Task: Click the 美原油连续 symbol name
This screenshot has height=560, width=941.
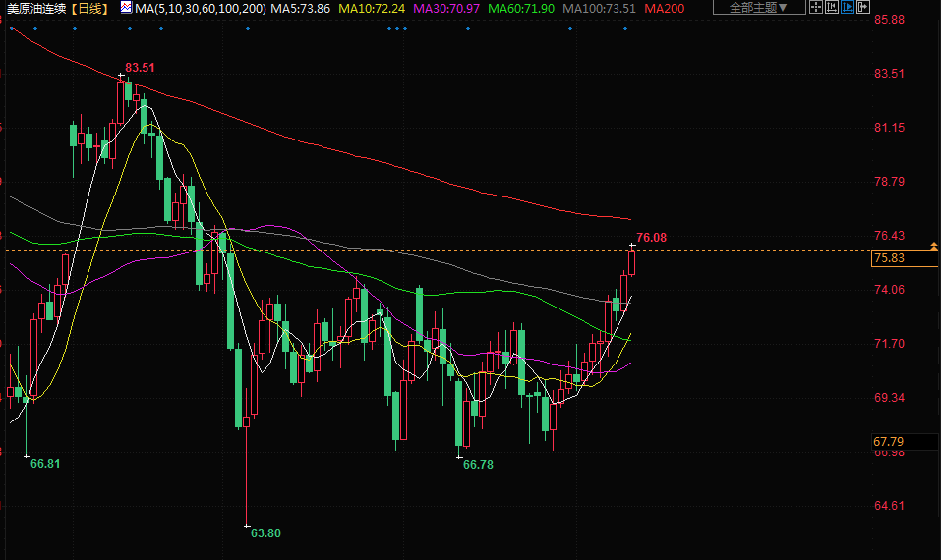Action: click(x=36, y=9)
